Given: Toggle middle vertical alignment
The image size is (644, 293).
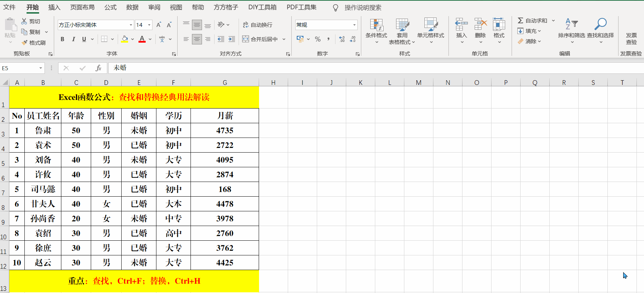Looking at the screenshot, I should pos(197,25).
